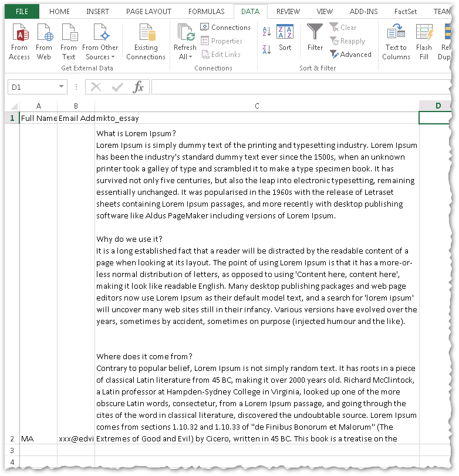Select row 2 header
The height and width of the screenshot is (476, 459).
tap(12, 284)
